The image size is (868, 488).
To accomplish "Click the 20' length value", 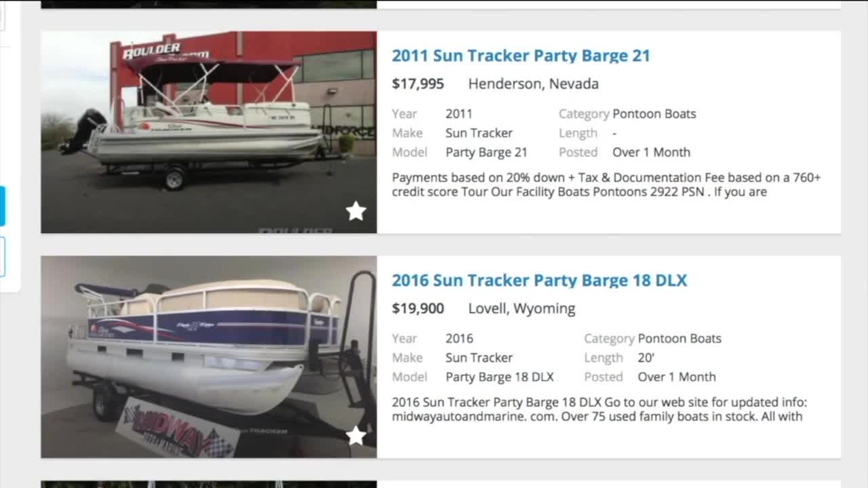I will pos(646,357).
